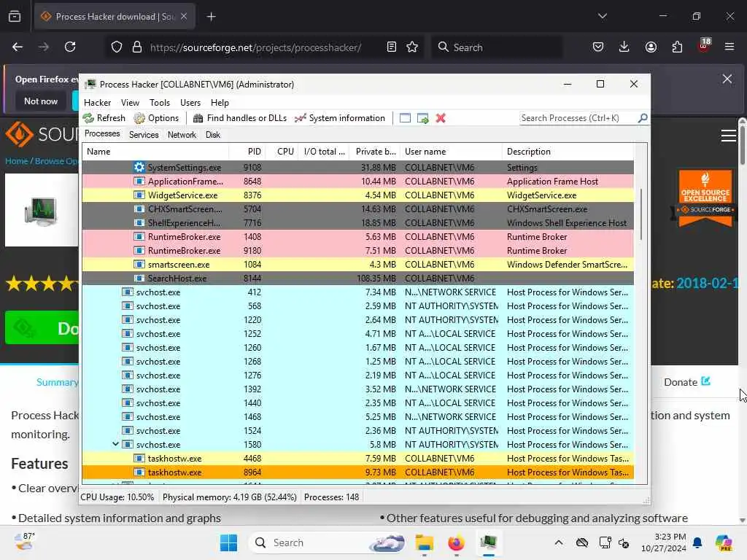Open a new Firefox tab

211,17
